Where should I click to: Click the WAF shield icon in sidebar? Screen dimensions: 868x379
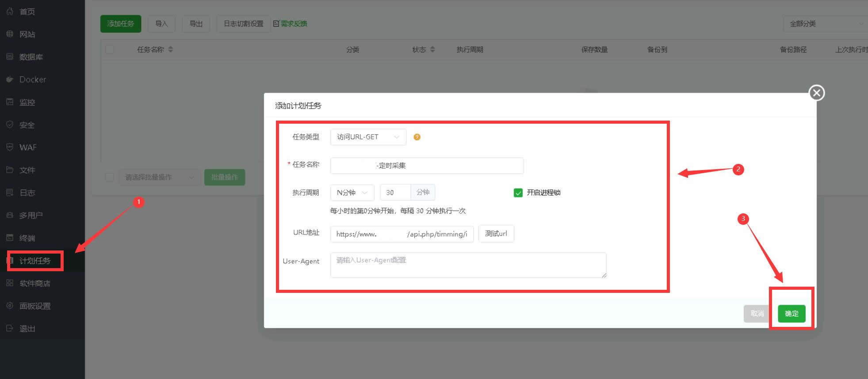point(10,147)
